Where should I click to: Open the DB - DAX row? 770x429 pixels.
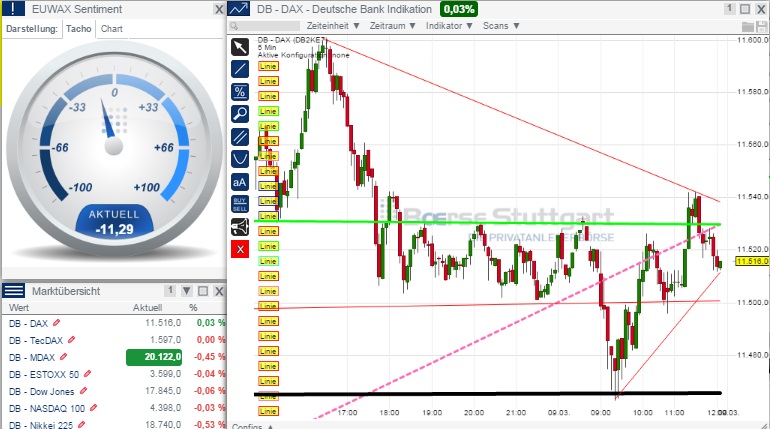tap(114, 323)
